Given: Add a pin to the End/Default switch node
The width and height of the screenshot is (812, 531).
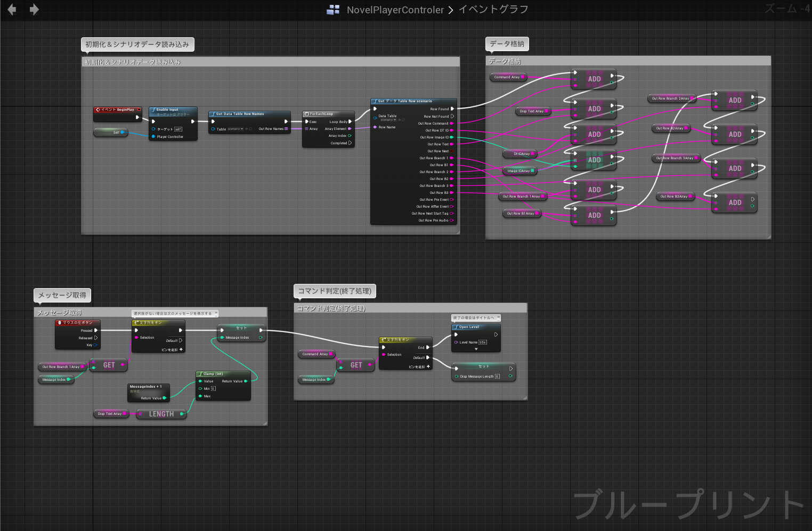Looking at the screenshot, I should pyautogui.click(x=428, y=366).
